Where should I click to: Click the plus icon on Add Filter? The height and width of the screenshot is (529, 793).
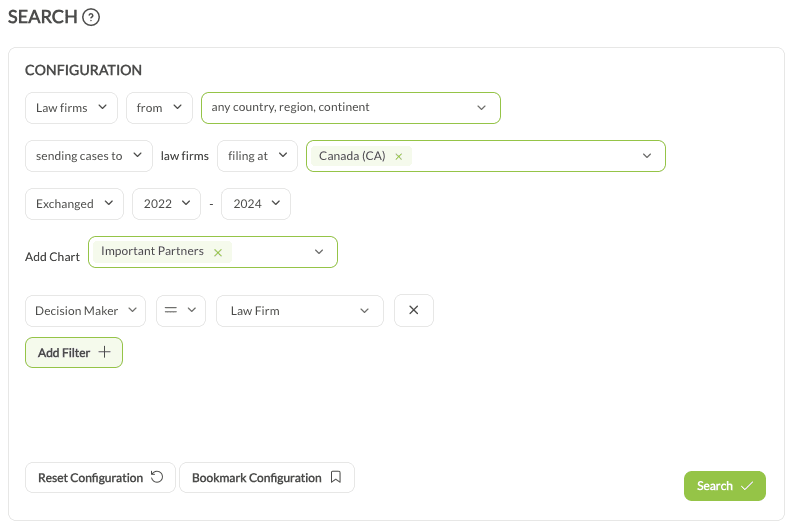104,352
